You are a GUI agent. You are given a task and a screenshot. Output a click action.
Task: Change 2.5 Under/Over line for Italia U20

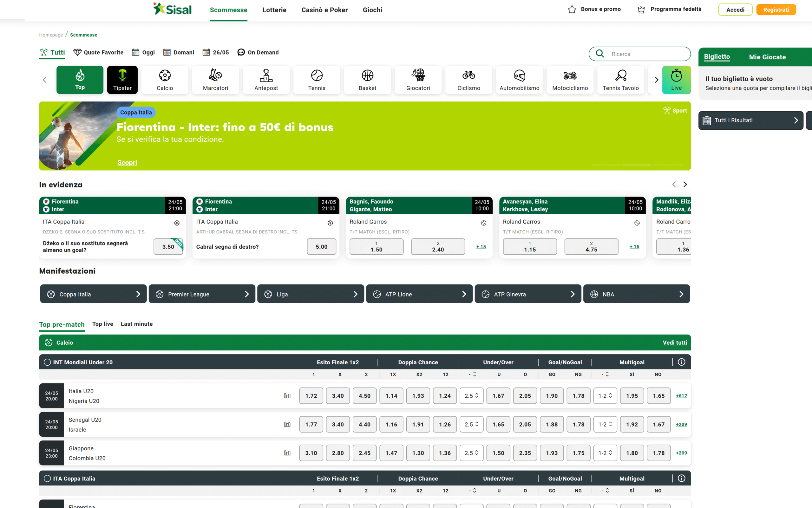coord(471,396)
